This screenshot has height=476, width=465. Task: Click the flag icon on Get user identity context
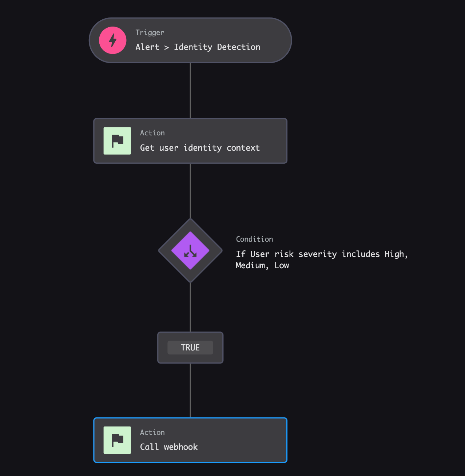tap(117, 141)
